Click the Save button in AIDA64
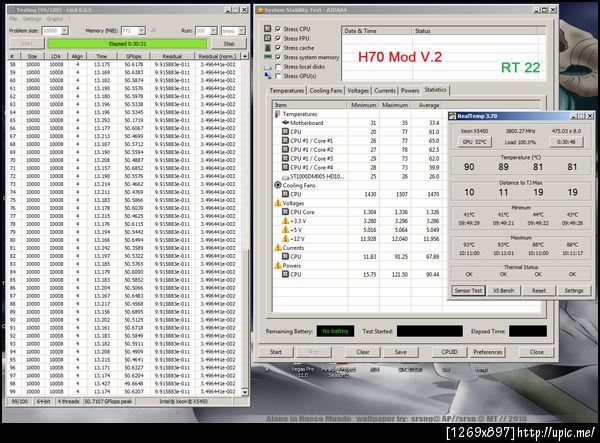The width and height of the screenshot is (600, 443). [x=401, y=352]
